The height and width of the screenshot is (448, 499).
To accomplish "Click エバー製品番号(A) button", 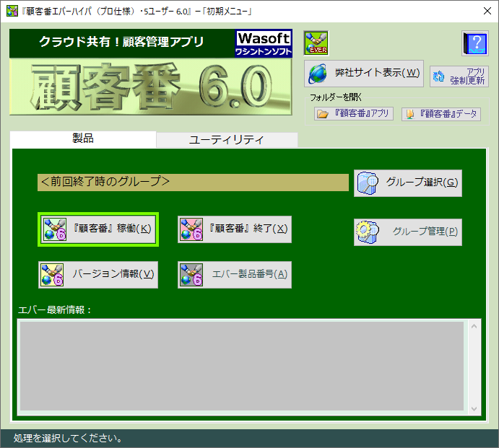I will [x=235, y=274].
